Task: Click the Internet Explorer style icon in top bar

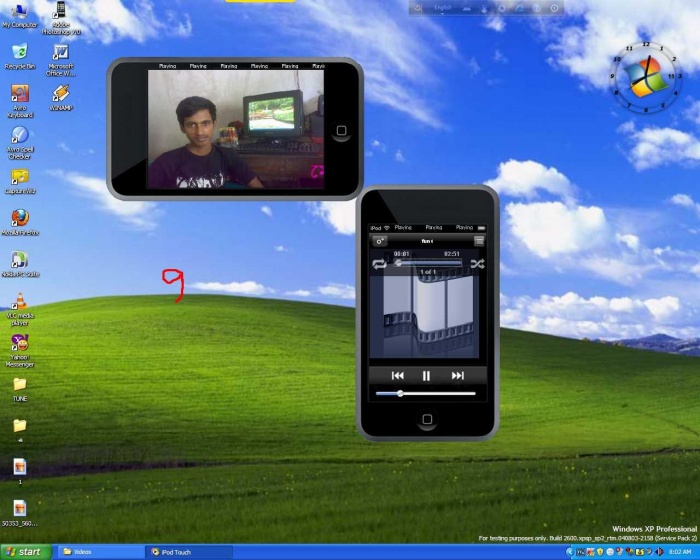Action: click(x=520, y=8)
